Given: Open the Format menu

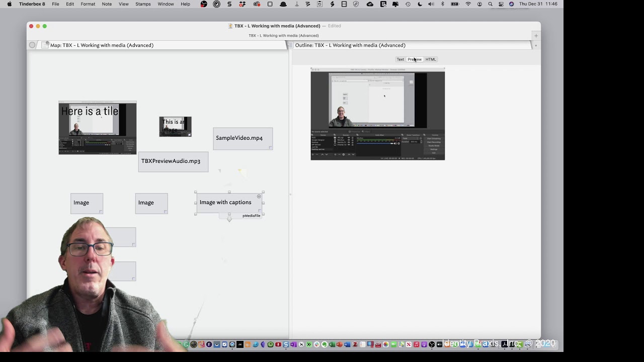Looking at the screenshot, I should 88,4.
